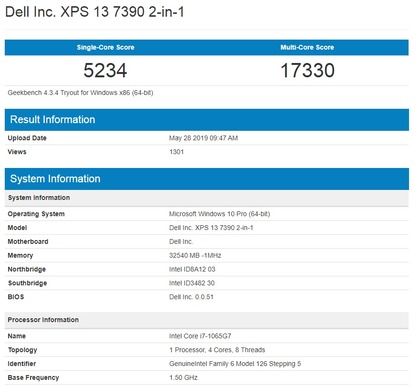Select the Model value 'Dell Inc. XPS 13 7390 2-in-1'

pos(211,228)
